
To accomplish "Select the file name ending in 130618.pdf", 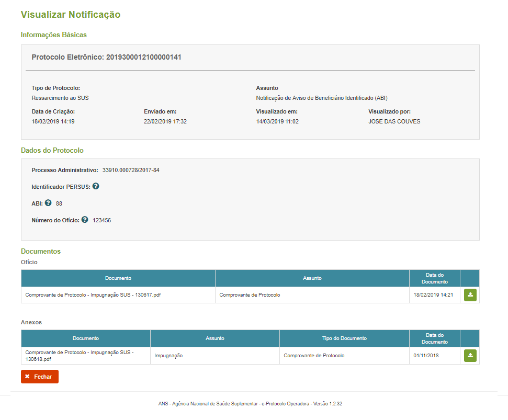I will (79, 356).
